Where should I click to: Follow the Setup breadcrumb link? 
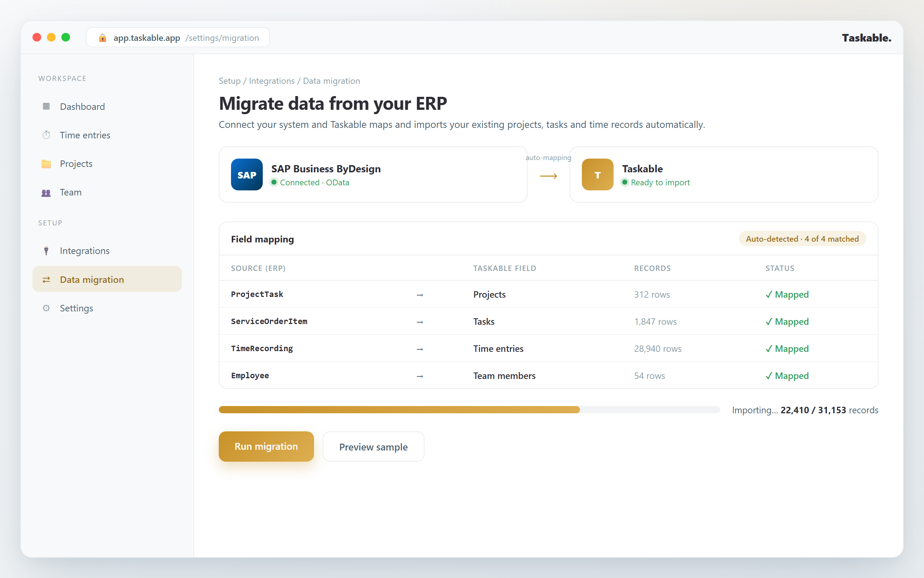pos(230,81)
